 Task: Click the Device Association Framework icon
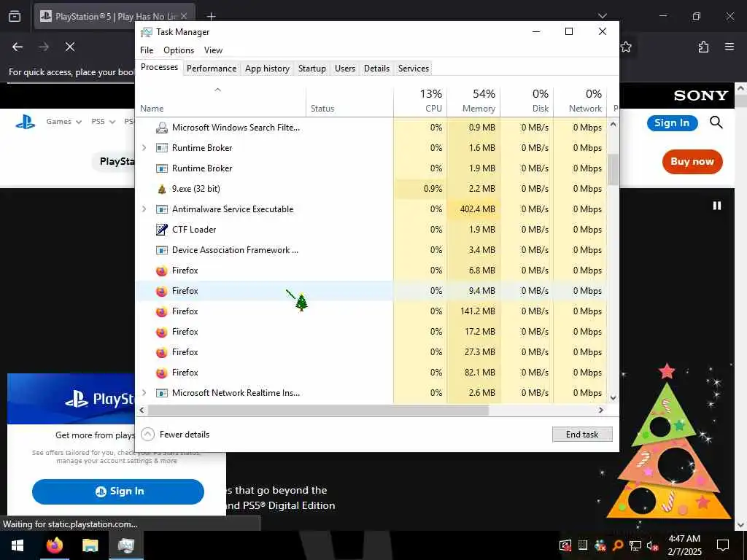click(162, 250)
